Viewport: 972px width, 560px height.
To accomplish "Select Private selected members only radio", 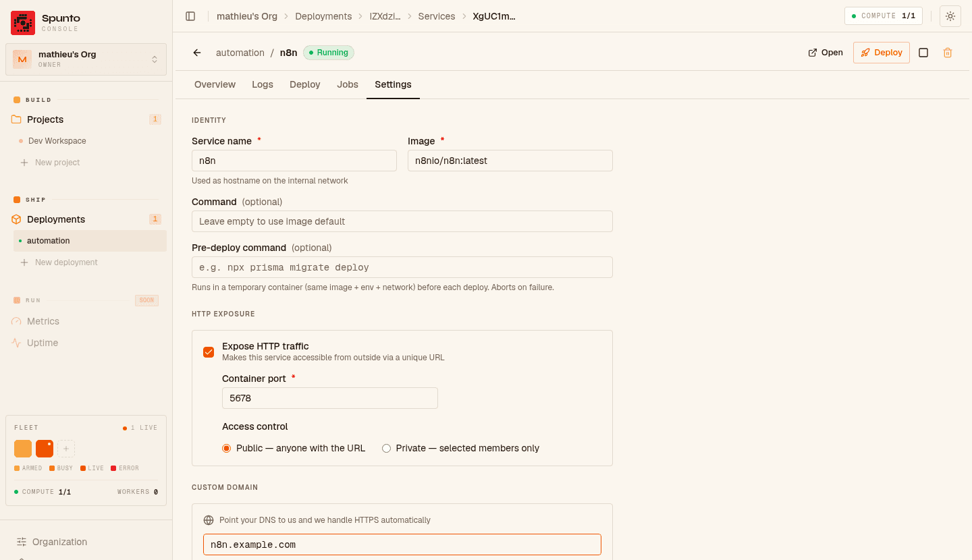I will 387,448.
